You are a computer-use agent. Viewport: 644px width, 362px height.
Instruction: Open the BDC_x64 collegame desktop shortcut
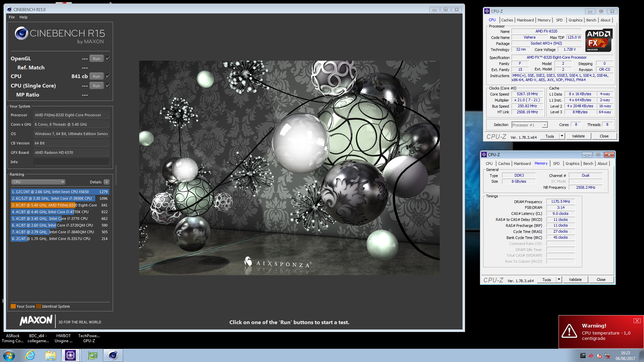[x=38, y=338]
